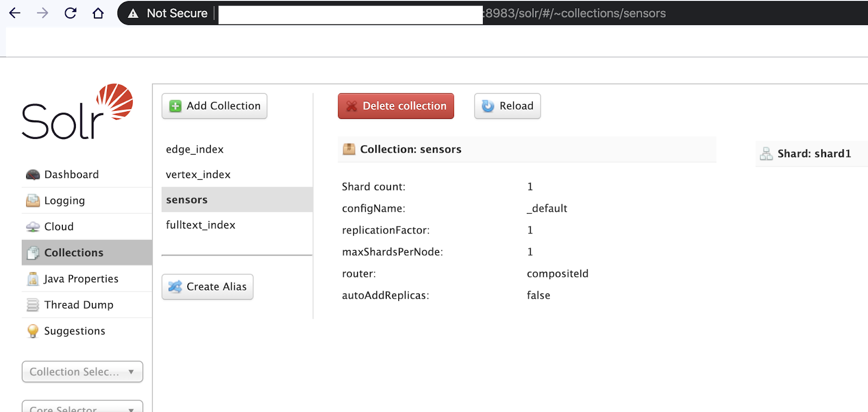Screen dimensions: 868x412
Task: Click the red X icon on Delete collection
Action: pos(352,106)
